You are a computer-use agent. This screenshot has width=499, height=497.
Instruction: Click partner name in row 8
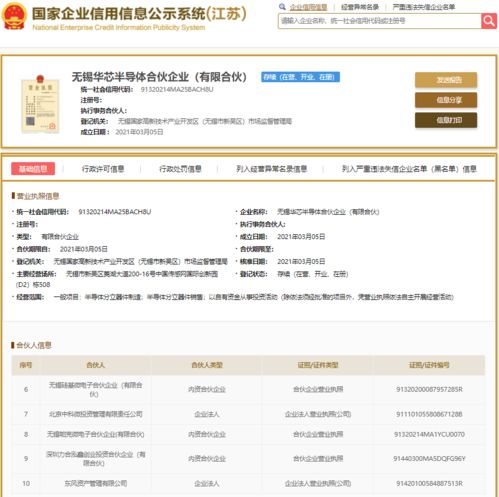point(96,434)
